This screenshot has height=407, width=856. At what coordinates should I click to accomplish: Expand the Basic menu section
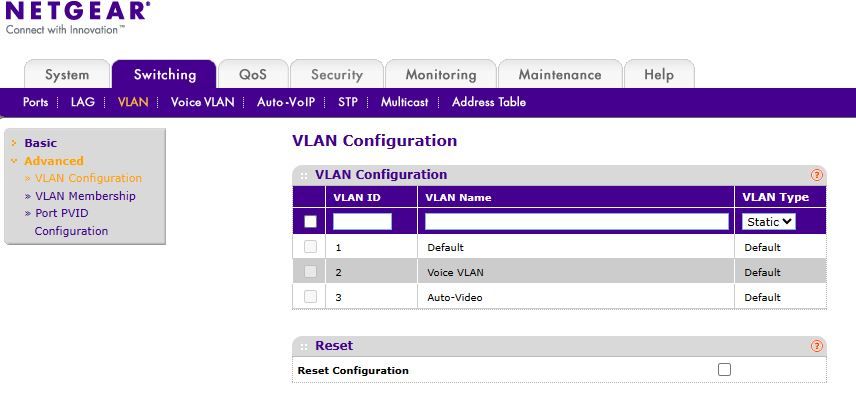(40, 143)
